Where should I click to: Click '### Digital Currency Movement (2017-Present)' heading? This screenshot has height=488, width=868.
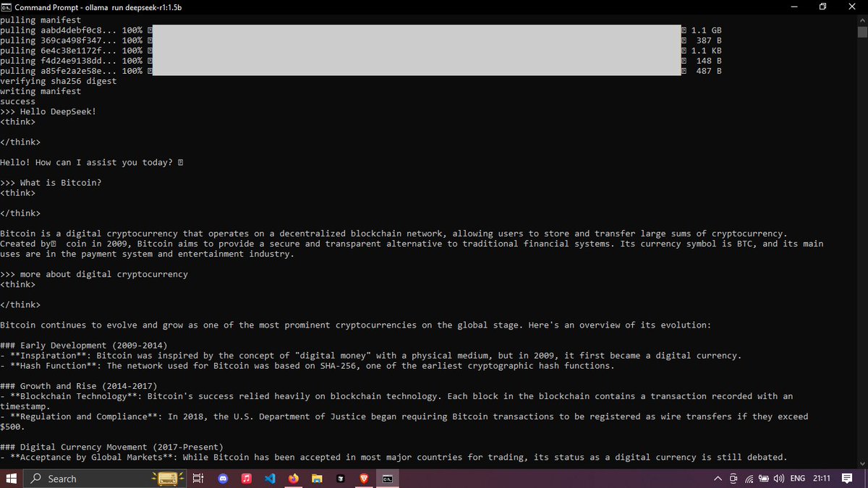point(111,447)
